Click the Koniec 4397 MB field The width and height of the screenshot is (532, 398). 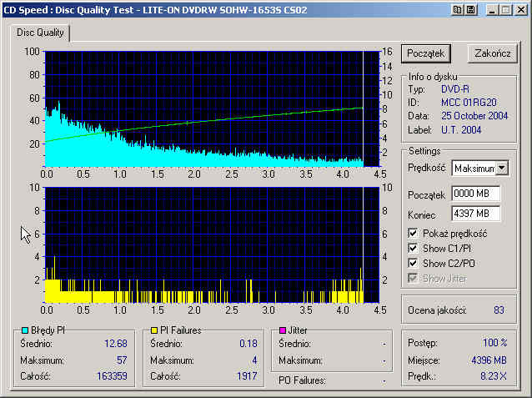click(x=476, y=214)
